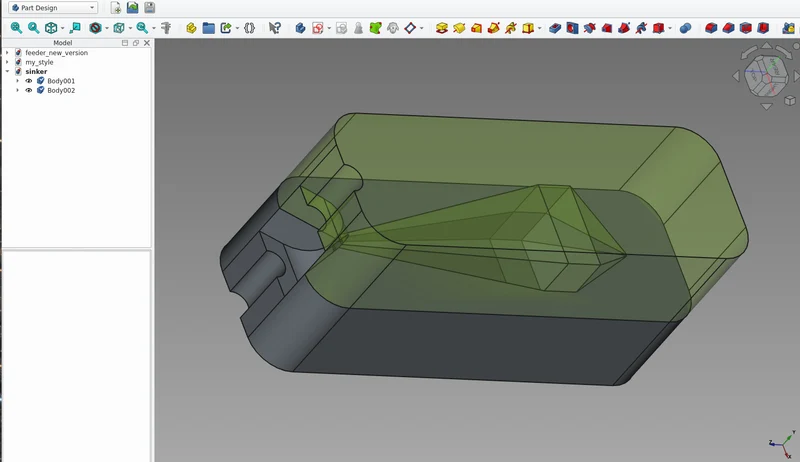
Task: Select the Hole tool icon
Action: pyautogui.click(x=572, y=28)
